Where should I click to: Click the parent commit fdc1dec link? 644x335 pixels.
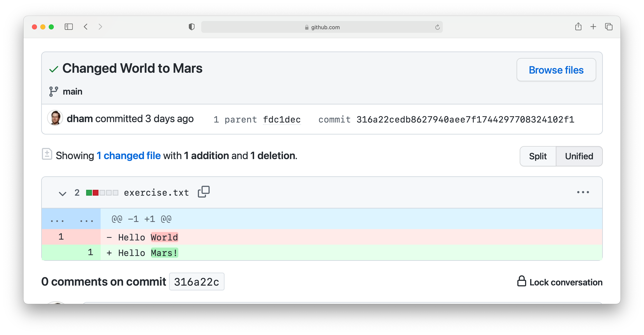coord(281,119)
